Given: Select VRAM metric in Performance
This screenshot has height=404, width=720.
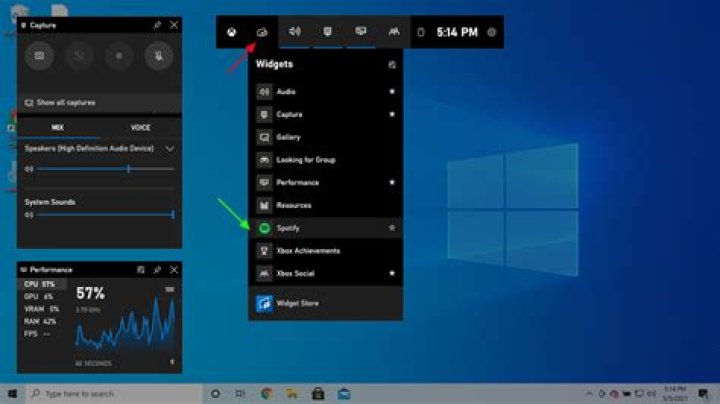Looking at the screenshot, I should 42,309.
